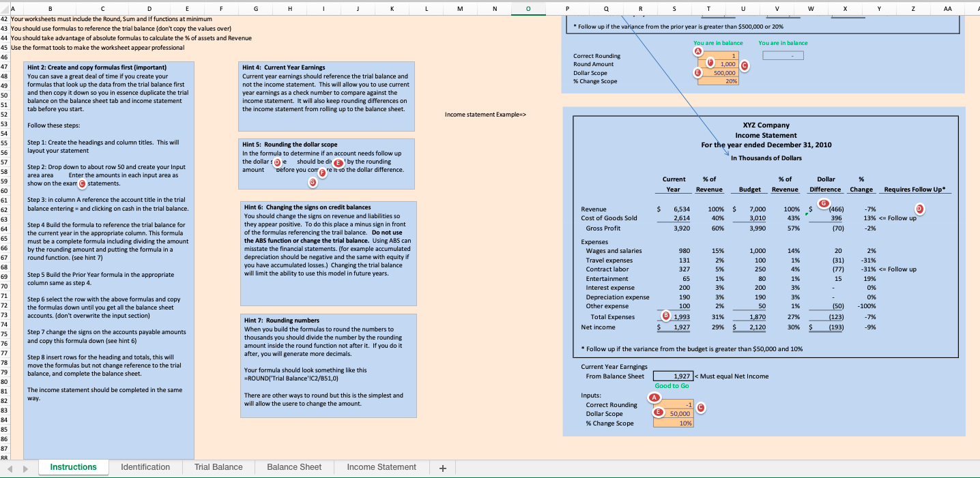Click circled B callout next to Round Amount
980x478 pixels.
click(710, 62)
